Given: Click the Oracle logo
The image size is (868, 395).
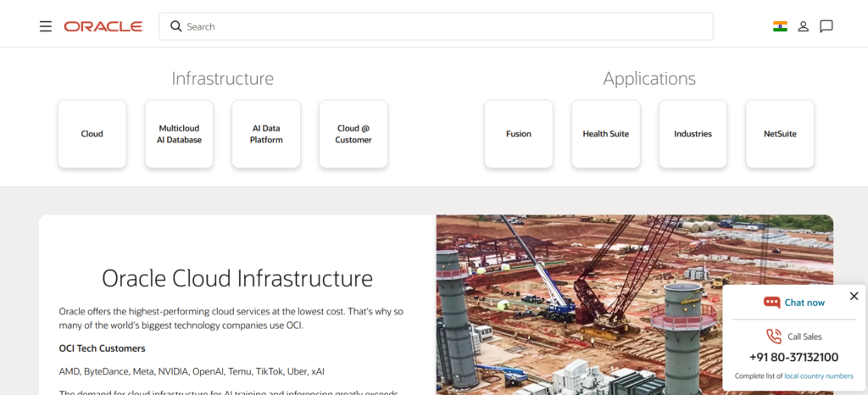Looking at the screenshot, I should [x=103, y=26].
